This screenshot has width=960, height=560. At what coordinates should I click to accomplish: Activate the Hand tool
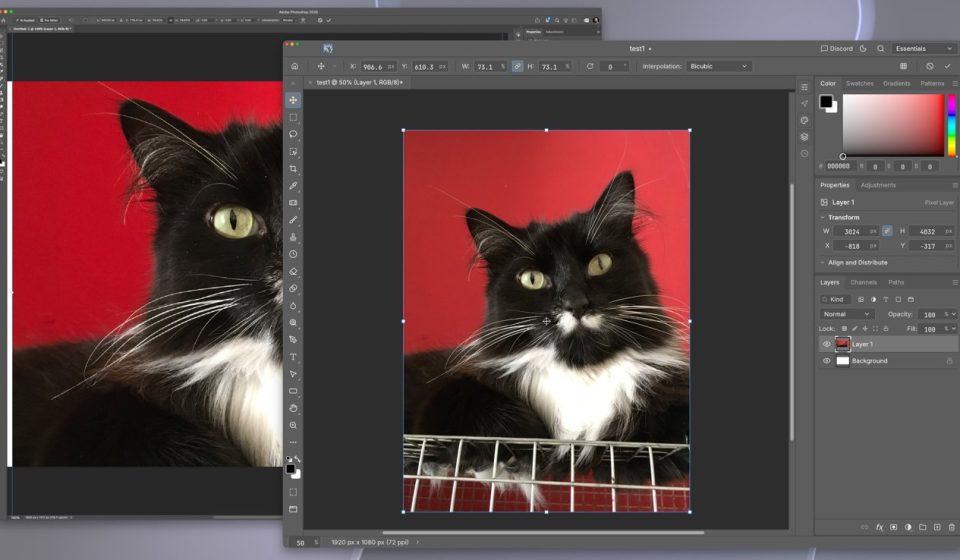(293, 408)
